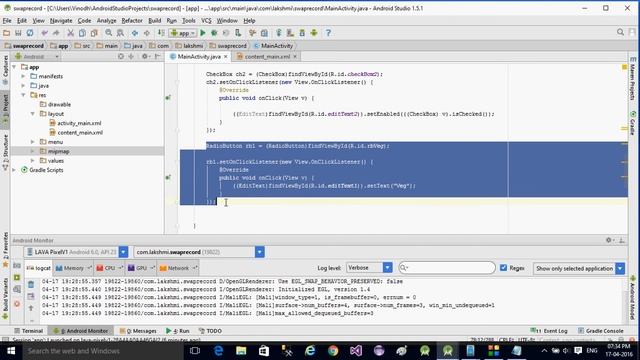The height and width of the screenshot is (360, 640).
Task: Click the Make Project icon
Action: point(161,33)
